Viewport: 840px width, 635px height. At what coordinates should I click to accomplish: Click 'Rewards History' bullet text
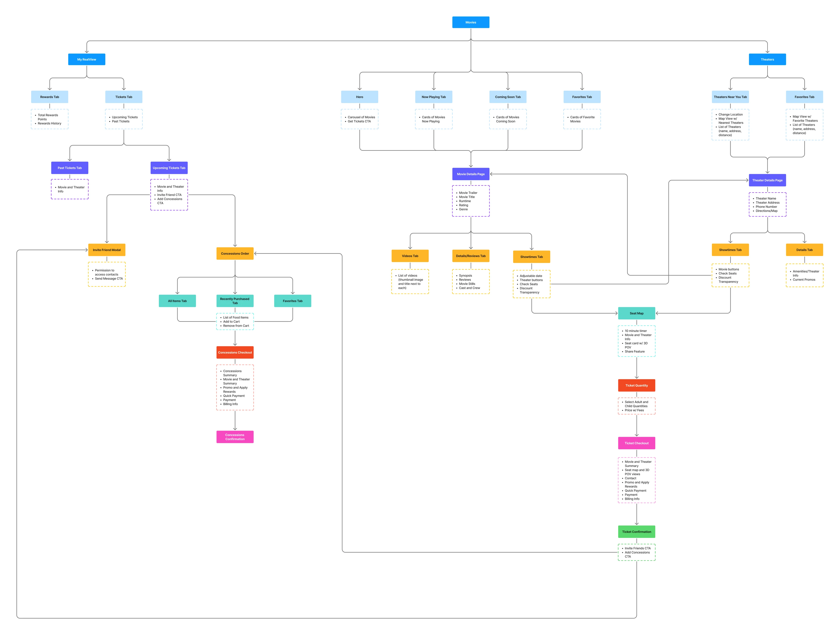(x=49, y=123)
